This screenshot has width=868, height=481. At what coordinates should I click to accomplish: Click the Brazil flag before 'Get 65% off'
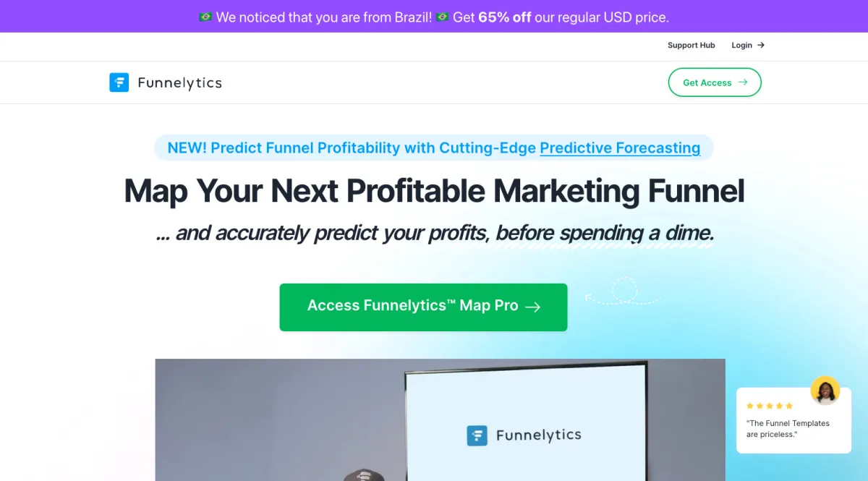pyautogui.click(x=442, y=17)
